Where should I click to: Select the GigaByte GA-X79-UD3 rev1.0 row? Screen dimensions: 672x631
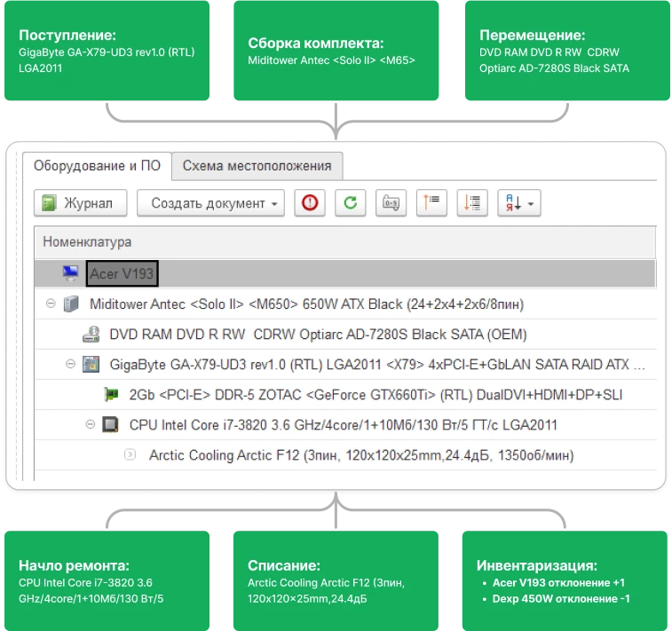pos(345,365)
